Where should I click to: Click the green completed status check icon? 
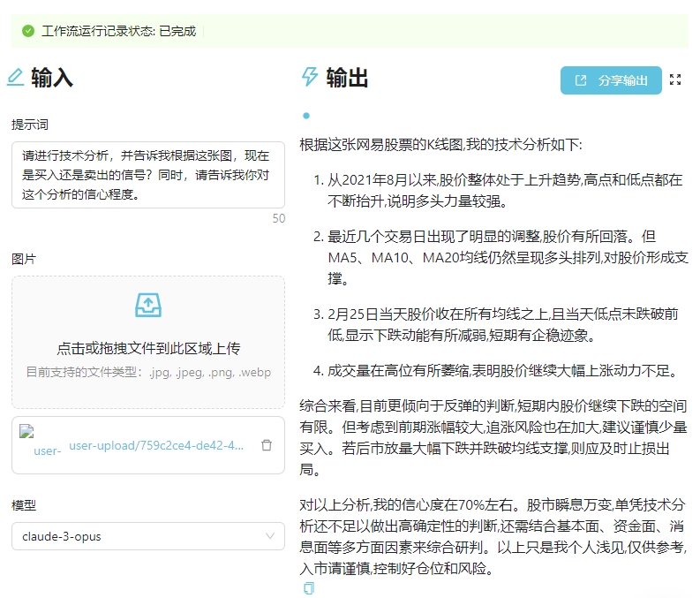28,31
